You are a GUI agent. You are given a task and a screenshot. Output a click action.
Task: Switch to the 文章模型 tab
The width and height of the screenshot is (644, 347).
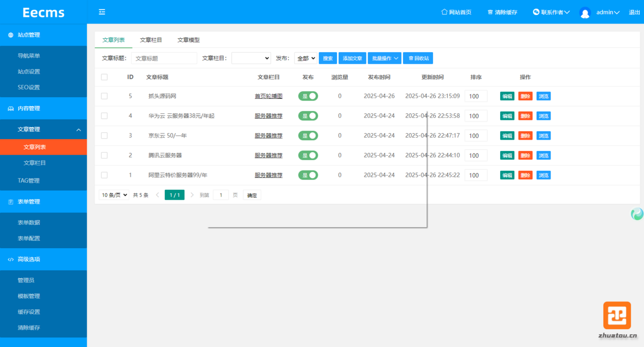point(188,40)
